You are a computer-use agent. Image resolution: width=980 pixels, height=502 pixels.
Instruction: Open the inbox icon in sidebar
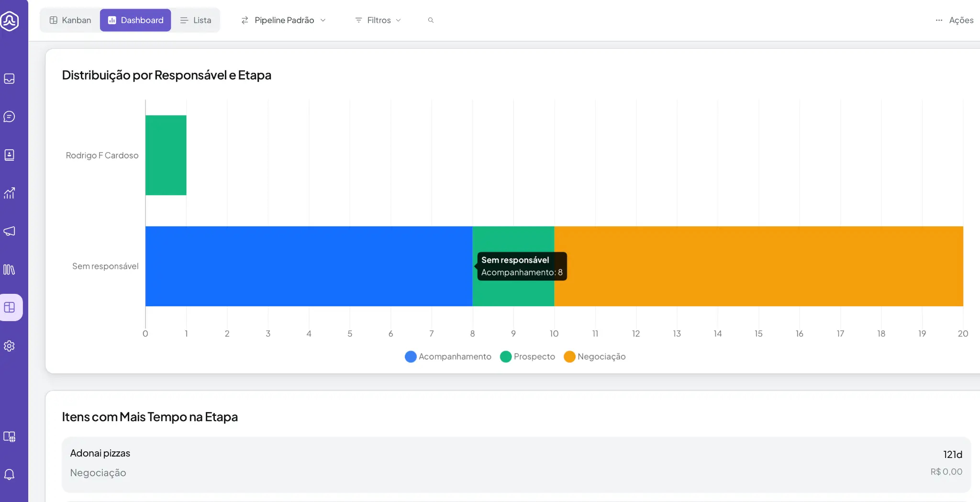[10, 78]
